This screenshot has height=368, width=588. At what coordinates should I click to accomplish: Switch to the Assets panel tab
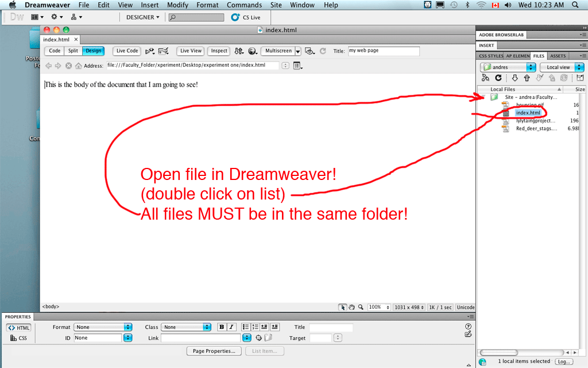558,56
